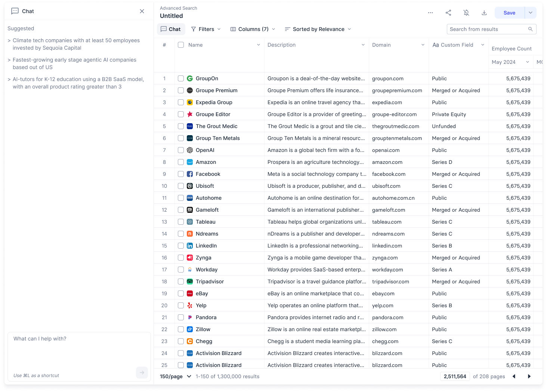Switch to the Chat tab in toolbar
The height and width of the screenshot is (392, 547).
coord(171,29)
